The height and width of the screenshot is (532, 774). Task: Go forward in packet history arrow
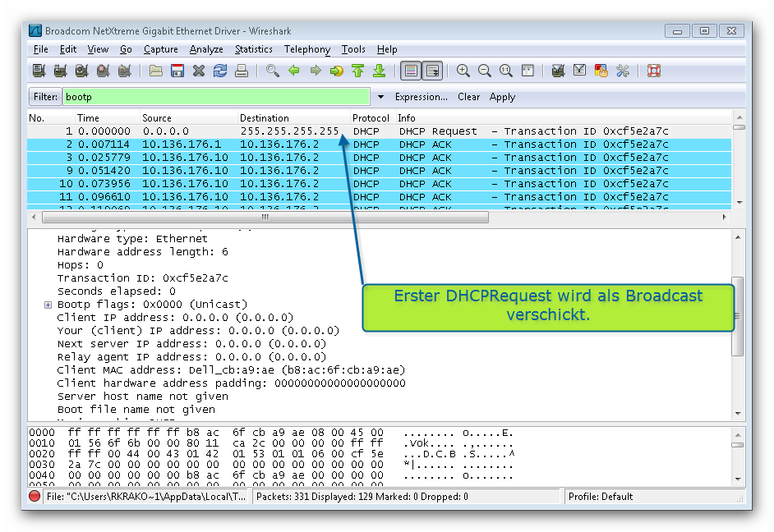pyautogui.click(x=316, y=71)
